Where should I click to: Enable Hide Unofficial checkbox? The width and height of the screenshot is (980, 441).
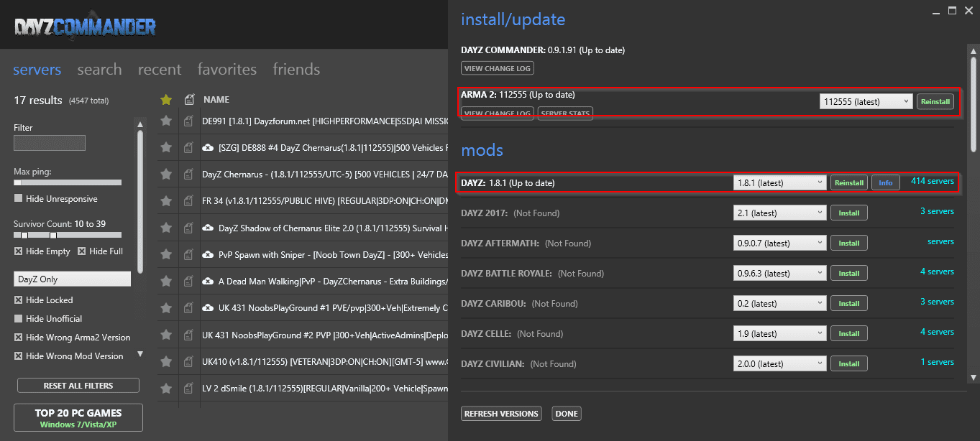point(19,319)
